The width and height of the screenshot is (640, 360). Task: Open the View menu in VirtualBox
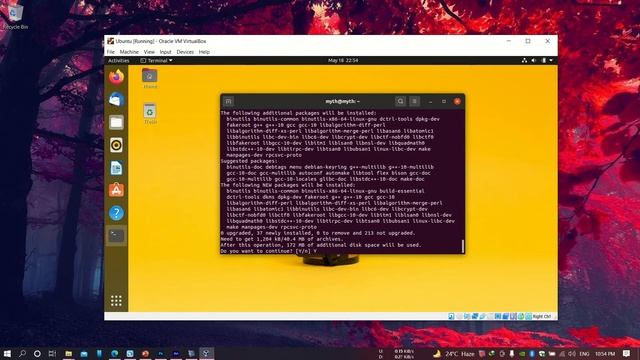point(149,52)
